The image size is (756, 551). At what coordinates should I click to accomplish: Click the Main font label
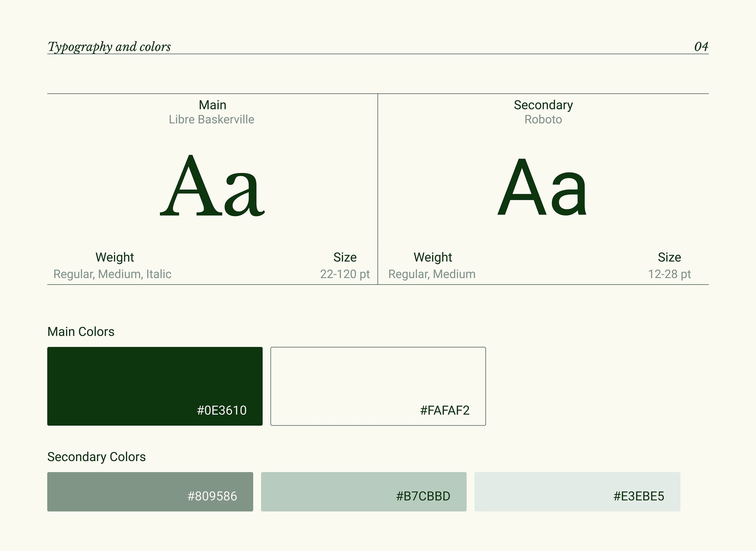click(213, 105)
